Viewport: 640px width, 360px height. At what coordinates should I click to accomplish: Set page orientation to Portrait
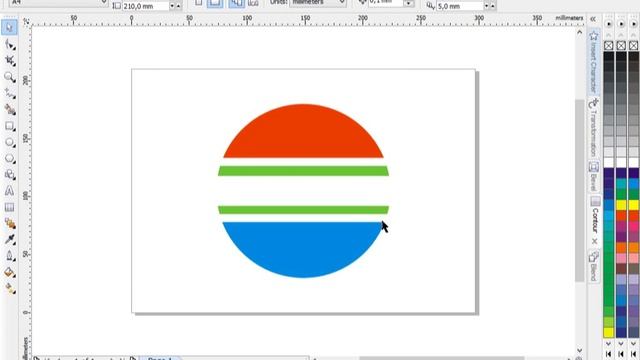198,3
